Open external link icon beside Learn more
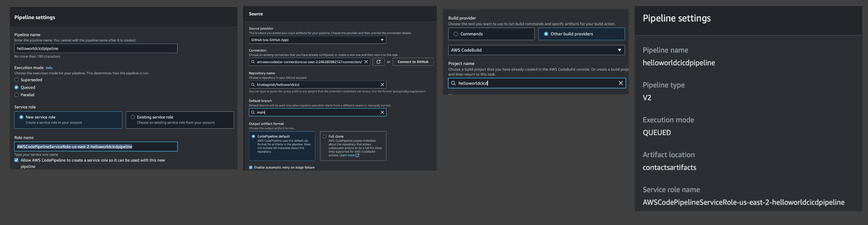The image size is (868, 225). [357, 155]
